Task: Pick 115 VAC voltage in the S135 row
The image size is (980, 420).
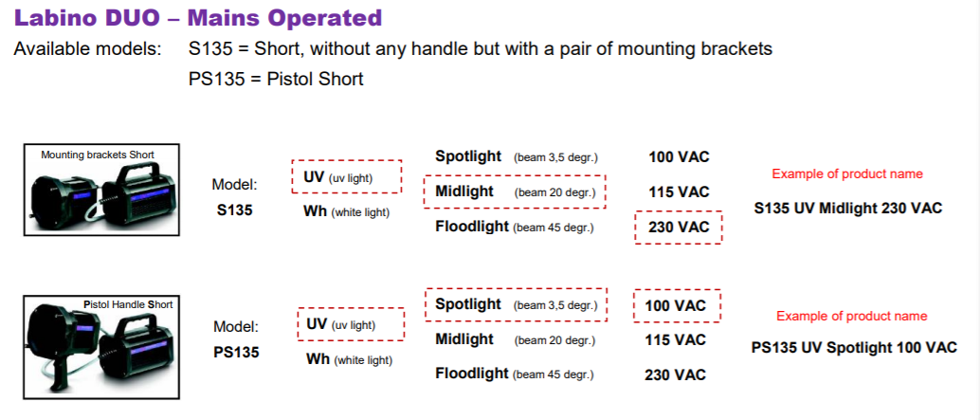Action: pyautogui.click(x=679, y=192)
